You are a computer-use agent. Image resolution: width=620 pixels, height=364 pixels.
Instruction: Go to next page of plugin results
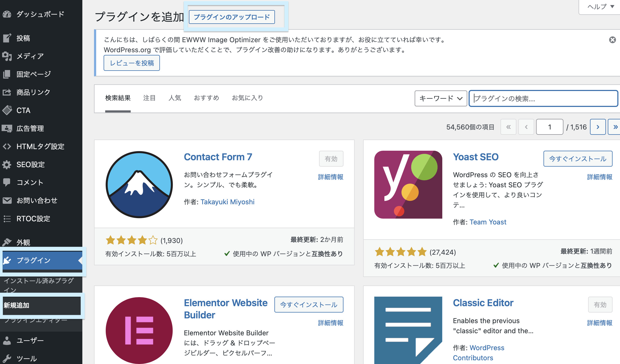tap(598, 127)
